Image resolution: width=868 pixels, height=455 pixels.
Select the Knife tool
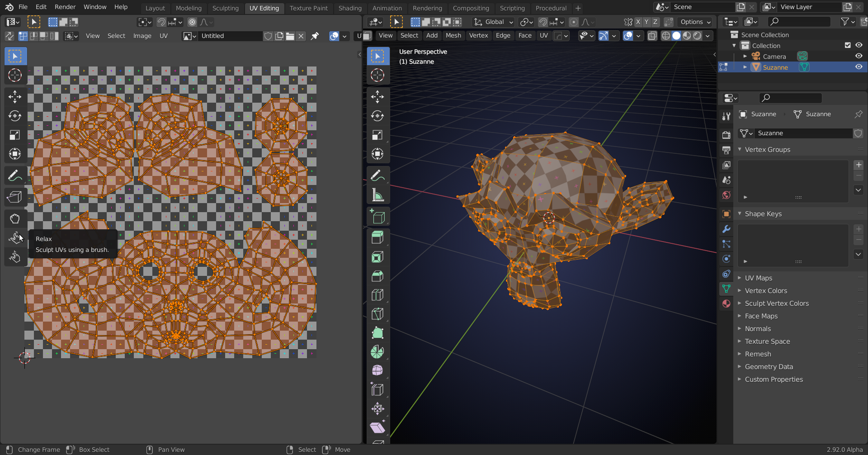click(377, 314)
